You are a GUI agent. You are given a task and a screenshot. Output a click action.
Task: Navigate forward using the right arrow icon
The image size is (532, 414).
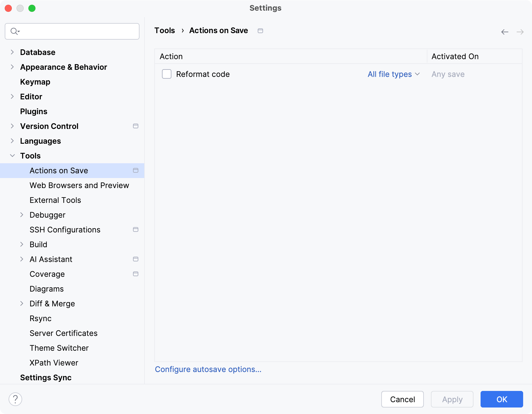pyautogui.click(x=520, y=32)
